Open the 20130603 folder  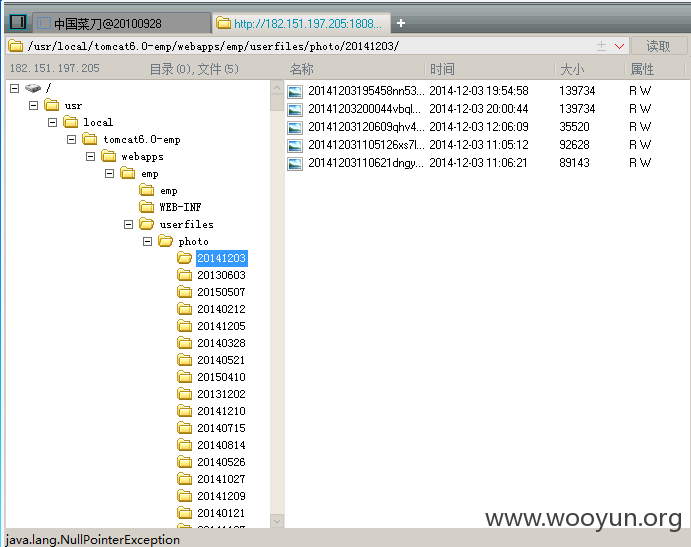221,275
